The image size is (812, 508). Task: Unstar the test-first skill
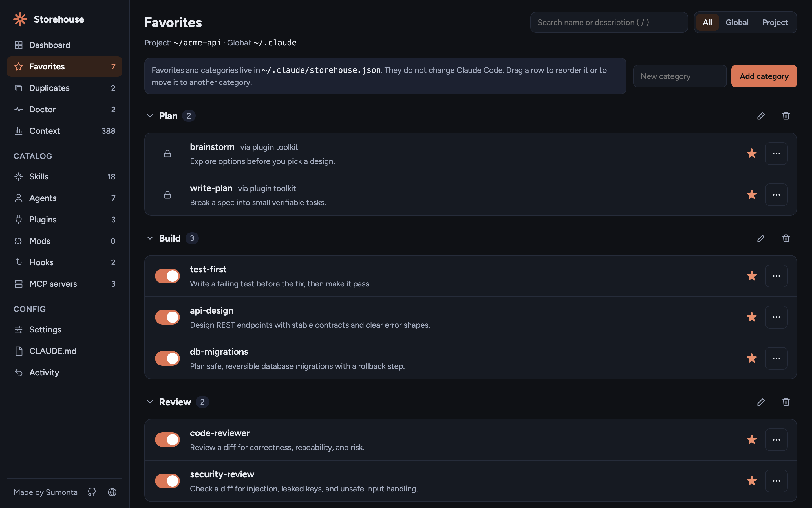[x=752, y=276]
